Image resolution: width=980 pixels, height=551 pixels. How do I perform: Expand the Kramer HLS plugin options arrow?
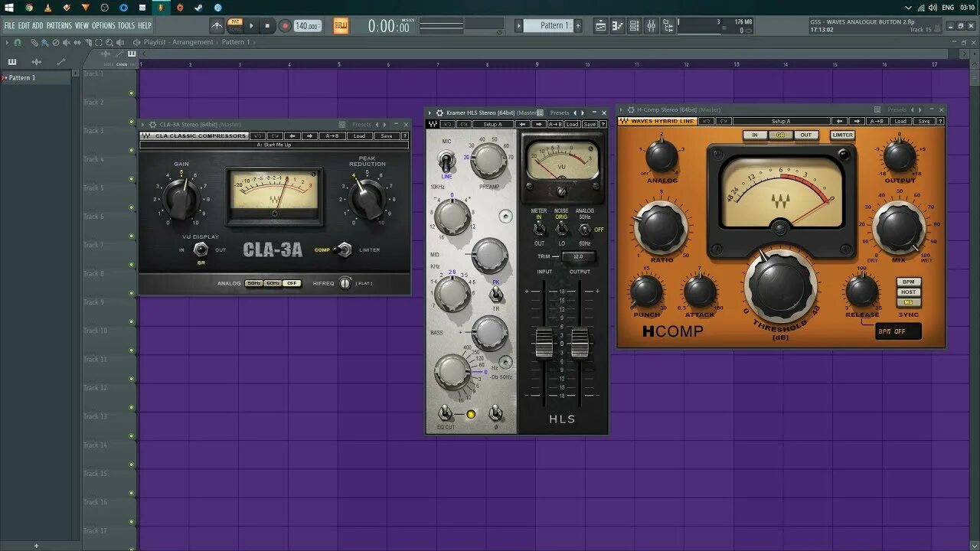click(430, 113)
